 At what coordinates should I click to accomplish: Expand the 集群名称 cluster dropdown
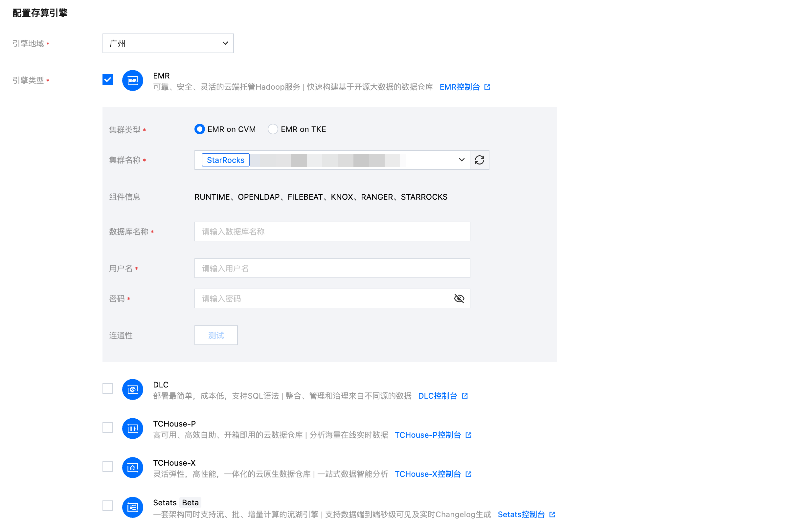tap(461, 160)
